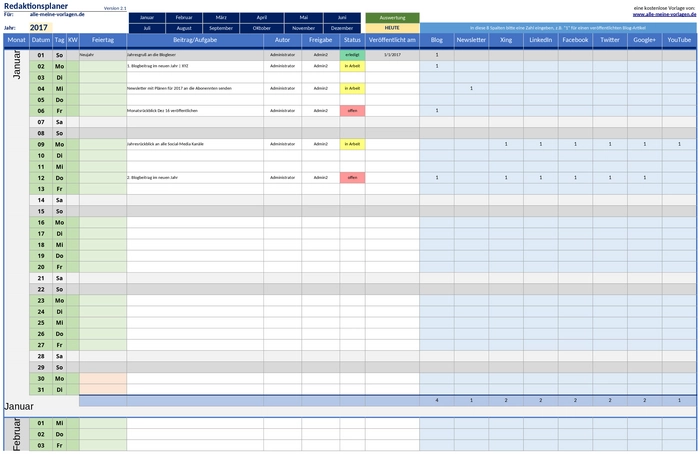Jump to the Januar month button

[x=147, y=17]
